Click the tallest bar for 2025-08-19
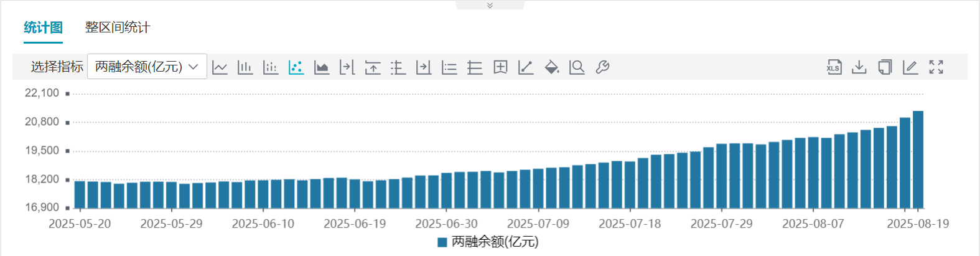The height and width of the screenshot is (256, 980). (x=918, y=159)
